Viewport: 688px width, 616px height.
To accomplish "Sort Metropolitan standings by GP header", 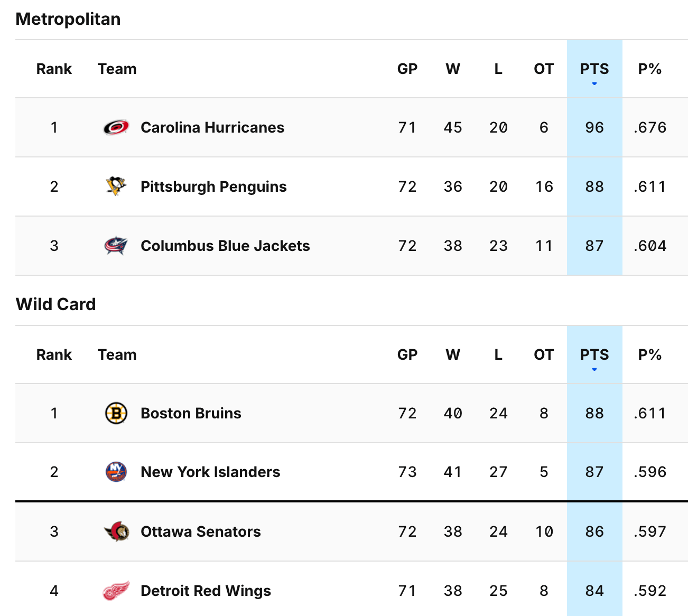I will tap(407, 69).
